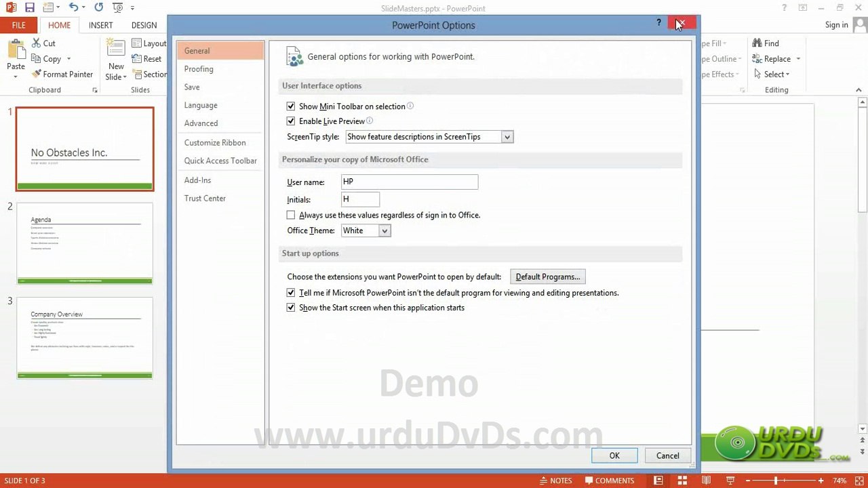
Task: Expand the Copy dropdown arrow
Action: [x=68, y=59]
